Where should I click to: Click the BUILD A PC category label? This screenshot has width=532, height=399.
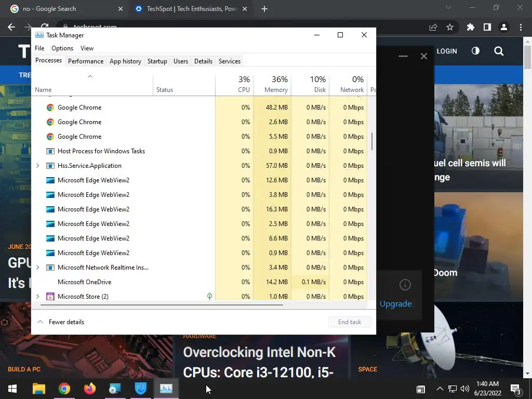[24, 369]
